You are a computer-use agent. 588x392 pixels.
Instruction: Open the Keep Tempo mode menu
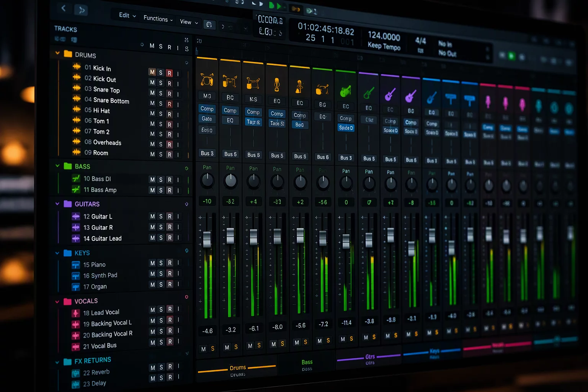click(x=384, y=46)
